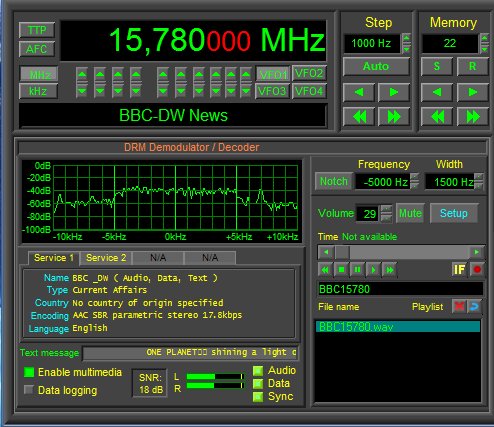Pause the recording playback
Screen dimensions: 494x427
tap(357, 270)
